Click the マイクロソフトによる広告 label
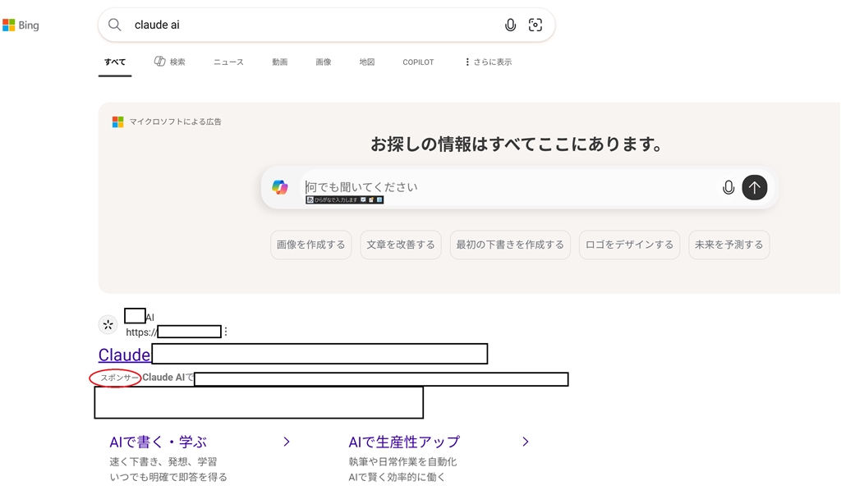This screenshot has width=841, height=504. 176,121
